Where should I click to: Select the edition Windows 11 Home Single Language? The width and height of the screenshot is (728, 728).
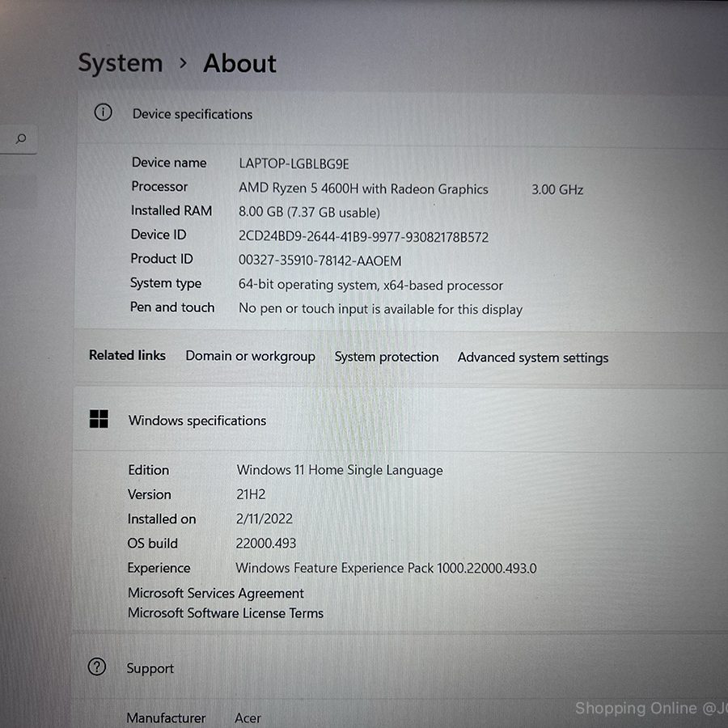[x=340, y=470]
